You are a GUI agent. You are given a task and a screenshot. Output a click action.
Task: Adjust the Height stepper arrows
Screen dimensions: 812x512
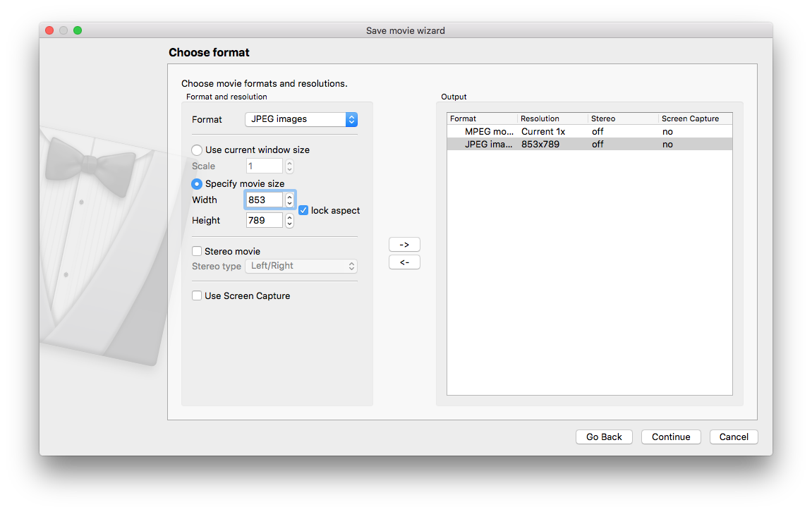(289, 220)
